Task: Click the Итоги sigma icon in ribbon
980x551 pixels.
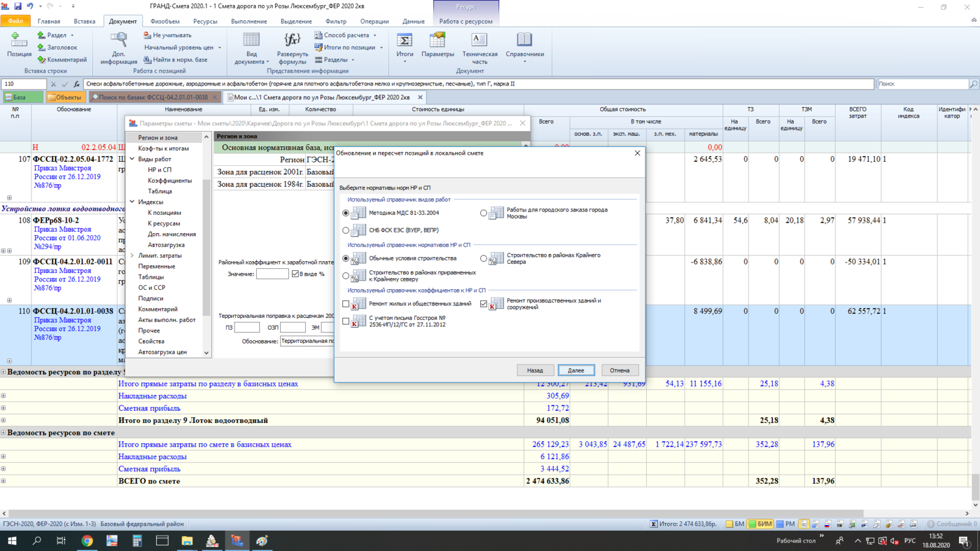Action: tap(404, 40)
